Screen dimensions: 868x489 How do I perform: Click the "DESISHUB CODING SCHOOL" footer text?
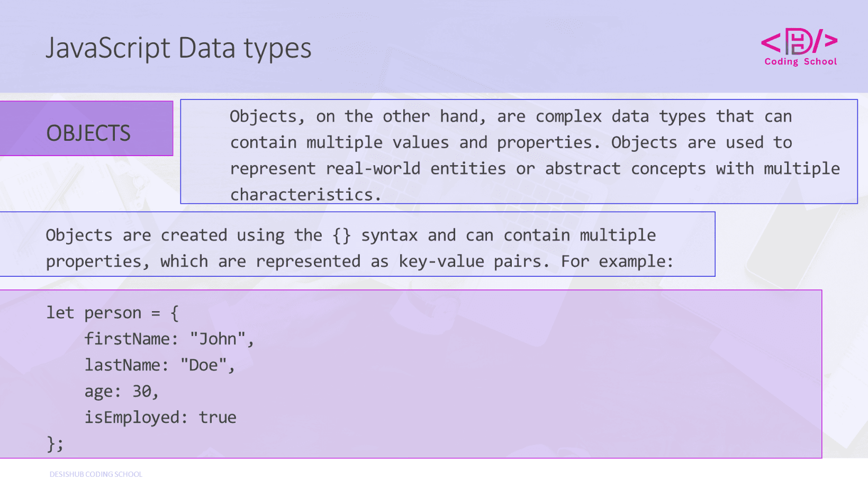pos(96,474)
